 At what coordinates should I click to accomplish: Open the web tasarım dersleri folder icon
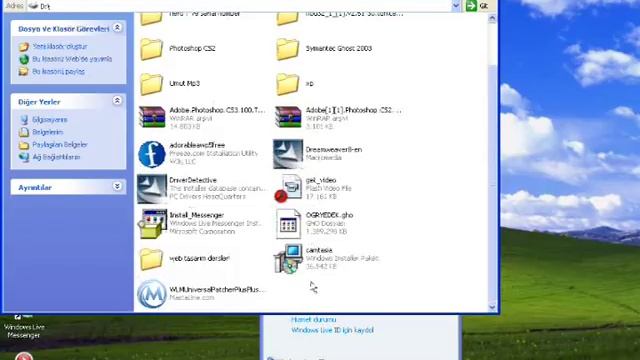click(x=152, y=259)
